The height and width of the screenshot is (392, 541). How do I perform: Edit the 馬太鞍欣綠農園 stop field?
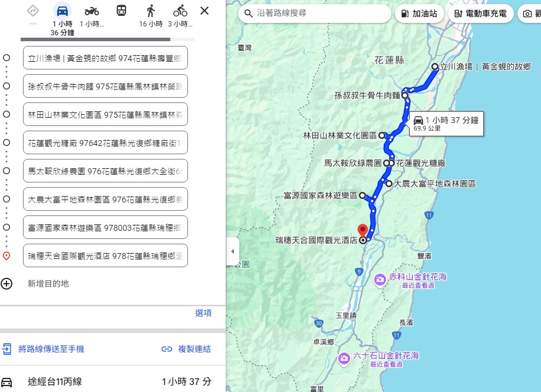click(105, 171)
